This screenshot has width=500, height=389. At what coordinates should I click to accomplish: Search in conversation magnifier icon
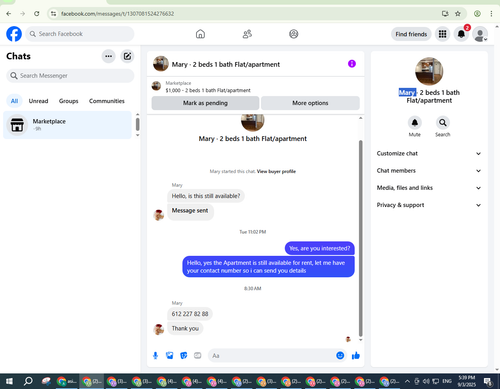coord(443,123)
